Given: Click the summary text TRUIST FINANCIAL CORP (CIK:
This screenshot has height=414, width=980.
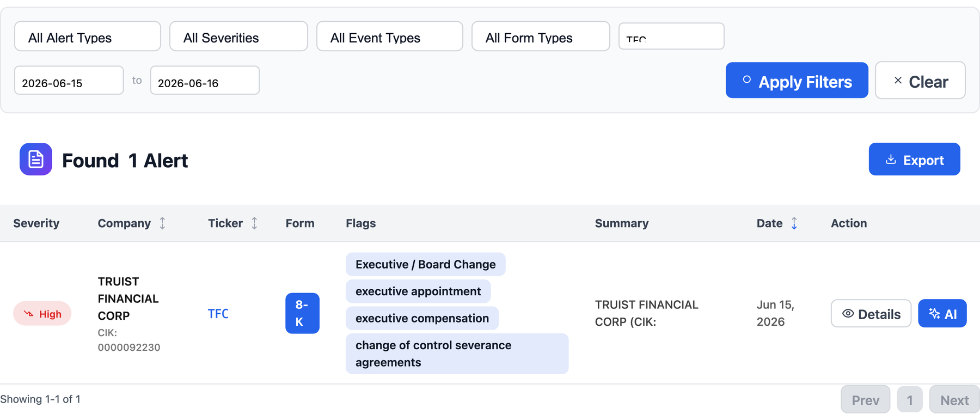Looking at the screenshot, I should (x=647, y=313).
